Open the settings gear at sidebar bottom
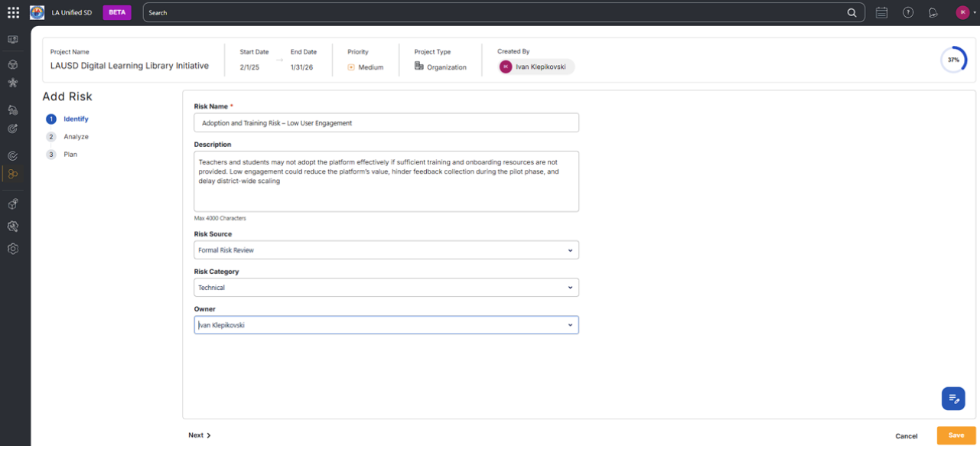 12,249
